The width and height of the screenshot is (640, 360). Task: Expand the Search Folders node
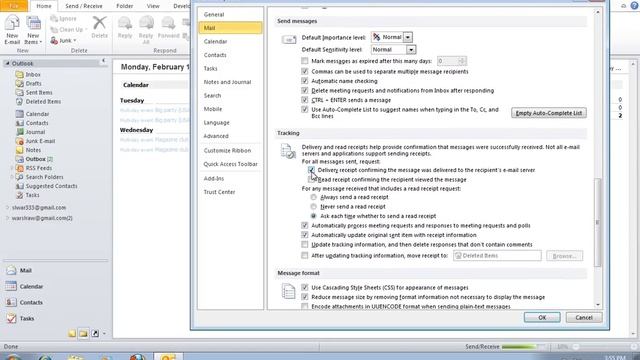tap(11, 177)
